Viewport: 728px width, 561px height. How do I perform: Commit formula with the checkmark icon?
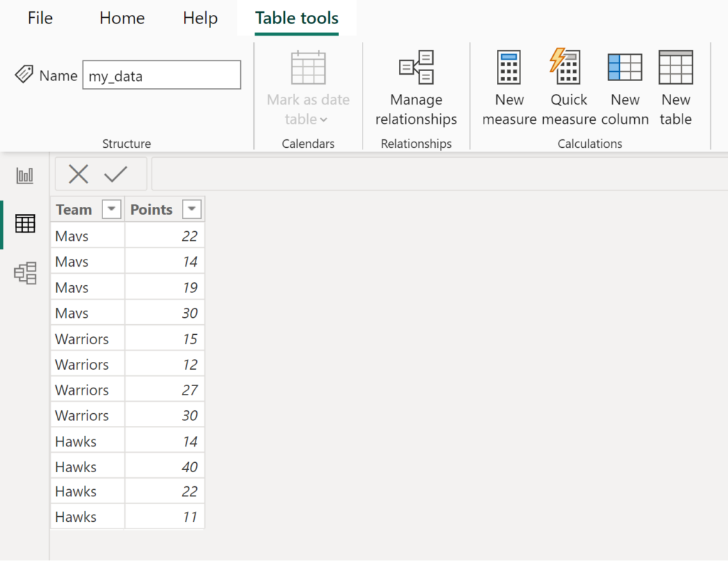(116, 174)
